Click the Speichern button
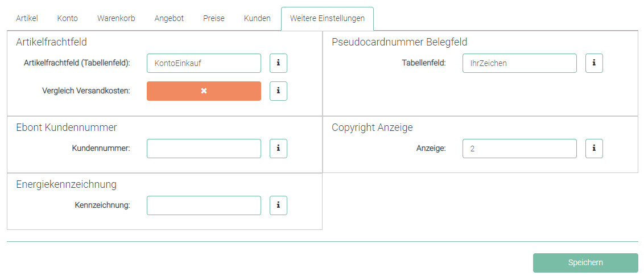The height and width of the screenshot is (280, 644). pyautogui.click(x=585, y=262)
